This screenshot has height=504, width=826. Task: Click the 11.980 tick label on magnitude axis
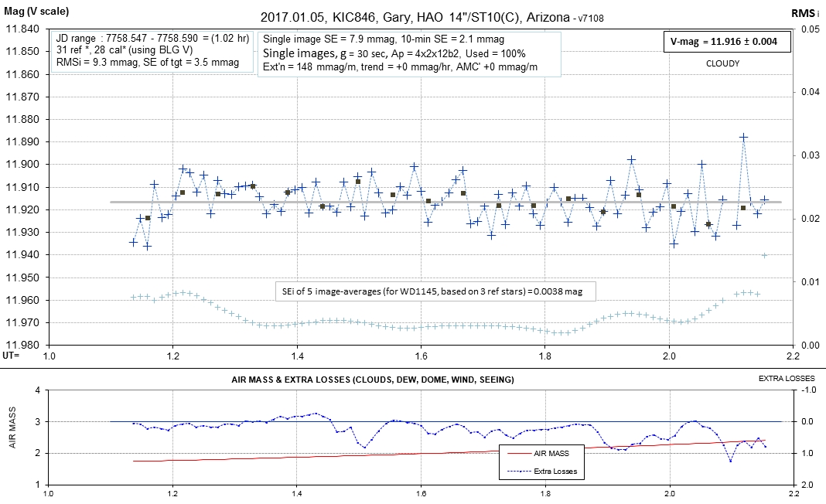[x=22, y=345]
